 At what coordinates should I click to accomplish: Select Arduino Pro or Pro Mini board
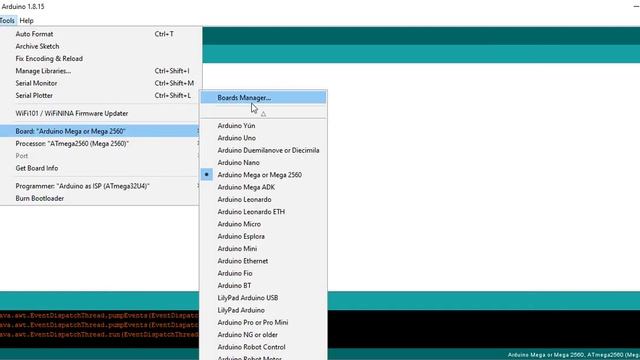[263, 322]
